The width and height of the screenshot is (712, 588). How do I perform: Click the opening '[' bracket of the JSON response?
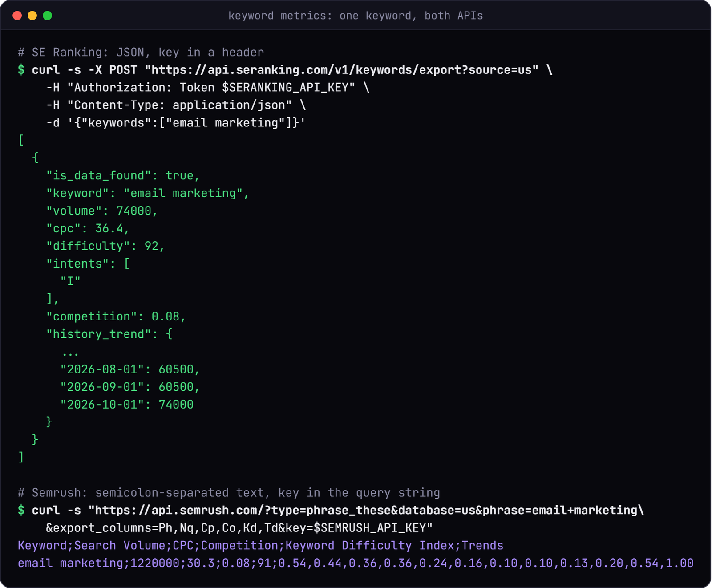coord(21,140)
